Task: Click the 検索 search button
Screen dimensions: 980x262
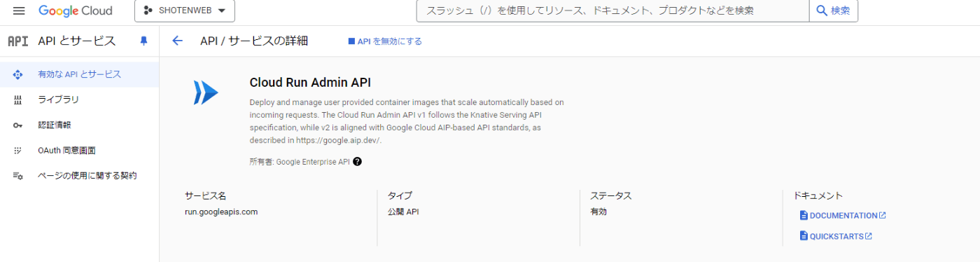Action: pos(834,11)
